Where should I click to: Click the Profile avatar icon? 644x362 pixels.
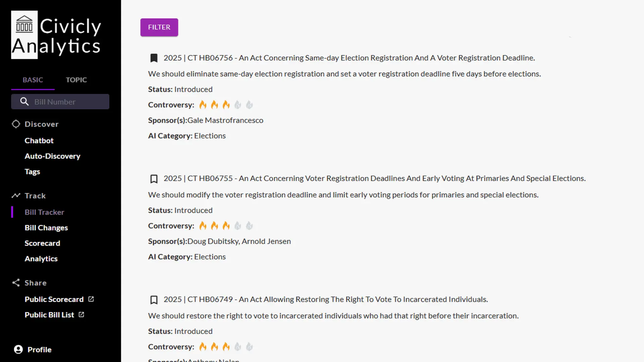pyautogui.click(x=18, y=349)
